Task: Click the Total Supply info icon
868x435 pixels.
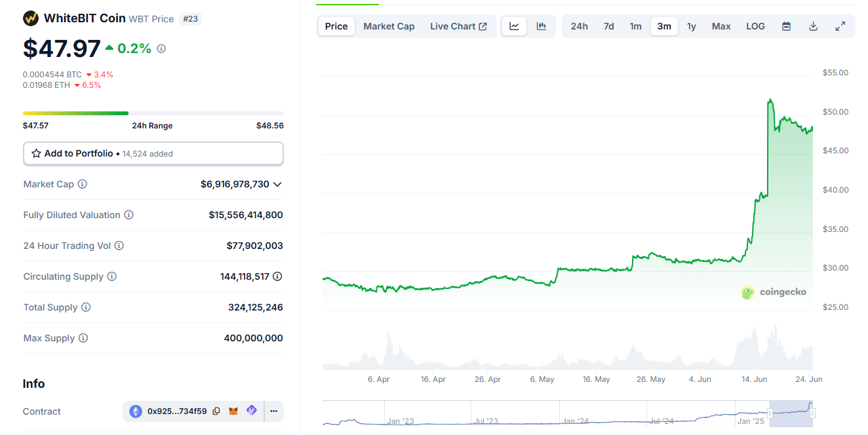Action: [86, 307]
